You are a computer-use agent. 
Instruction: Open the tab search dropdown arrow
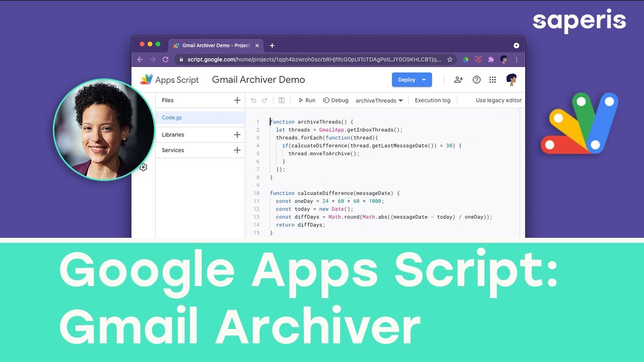coord(516,45)
